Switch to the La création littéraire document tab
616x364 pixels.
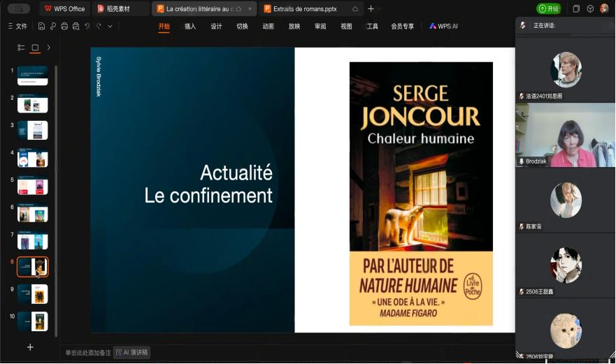204,8
